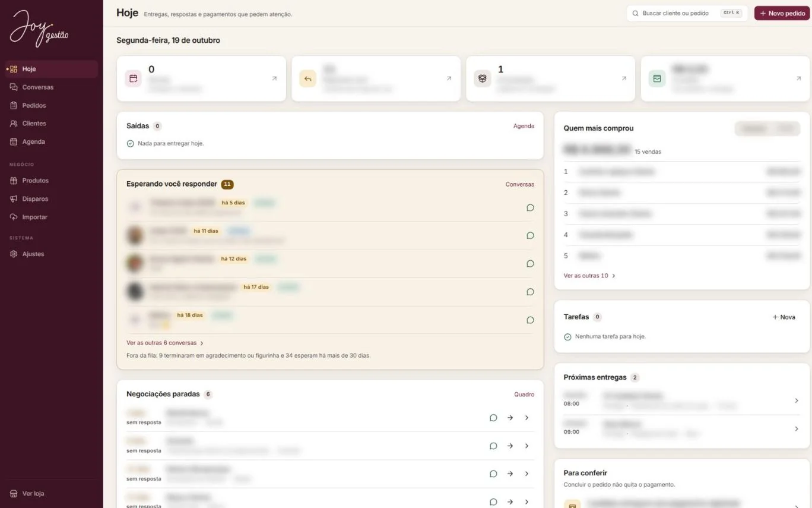Click "Nada para entregar hoje."
812x508 pixels.
coord(171,143)
